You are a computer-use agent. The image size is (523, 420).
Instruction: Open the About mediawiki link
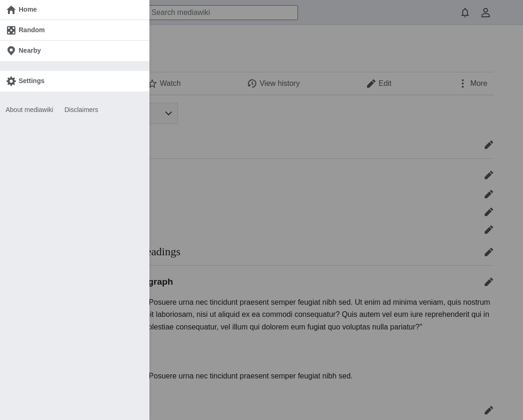[29, 110]
